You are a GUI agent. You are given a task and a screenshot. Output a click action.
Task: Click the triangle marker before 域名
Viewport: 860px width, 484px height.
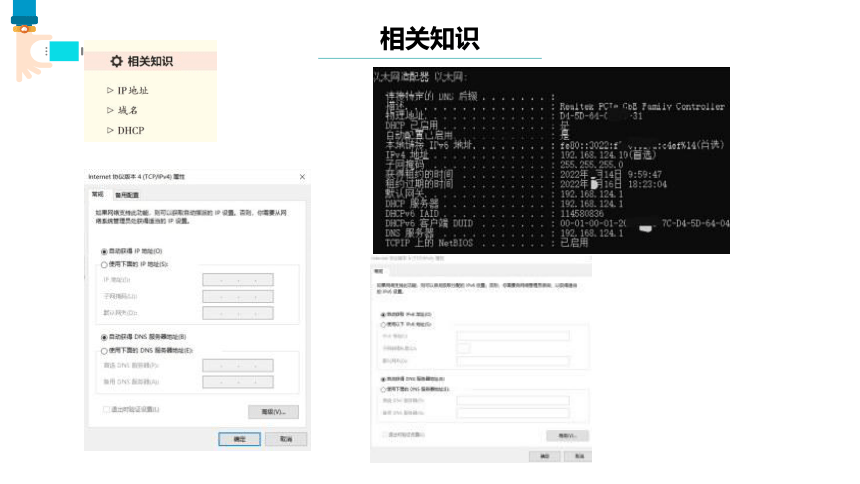pos(110,110)
